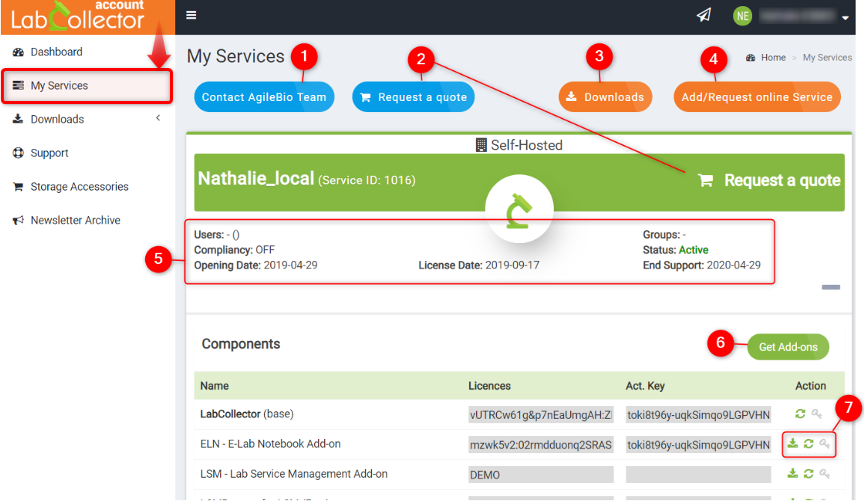Click the NE user avatar
Image resolution: width=865 pixels, height=504 pixels.
pyautogui.click(x=742, y=16)
